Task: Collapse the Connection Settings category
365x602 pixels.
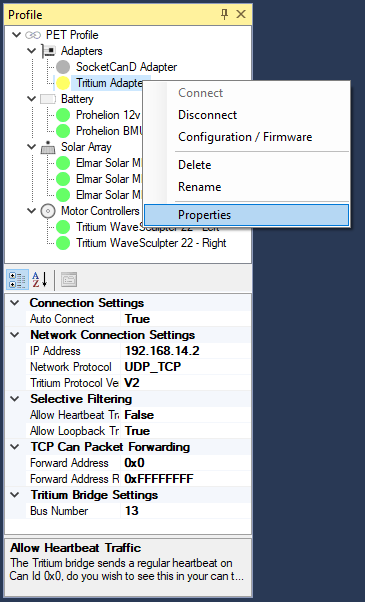Action: coord(15,303)
